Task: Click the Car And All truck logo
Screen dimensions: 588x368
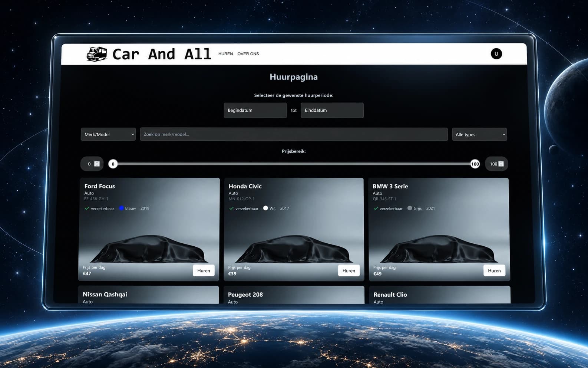Action: 97,54
